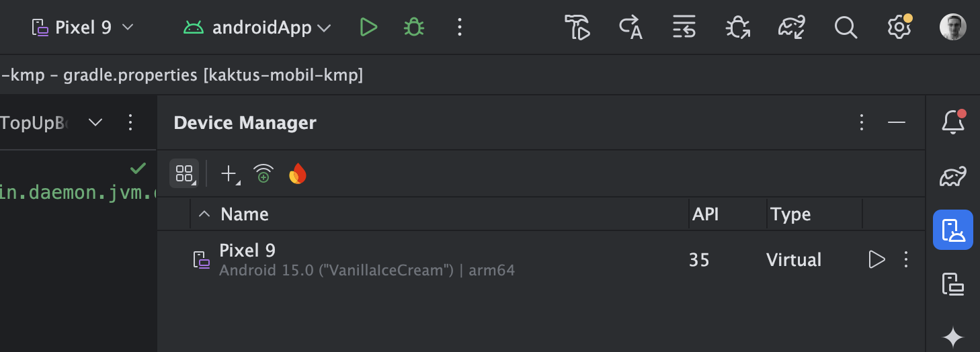
Task: Open Running Devices from the sidebar
Action: pos(953,284)
